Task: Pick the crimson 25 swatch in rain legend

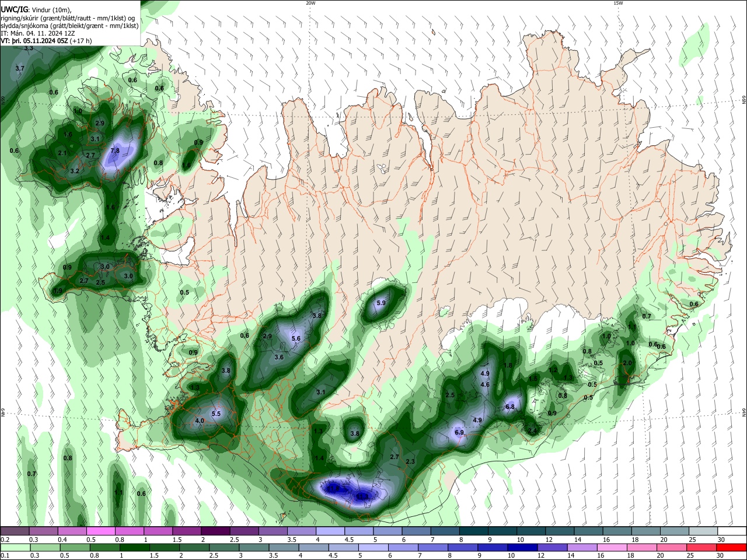Action: tap(701, 547)
